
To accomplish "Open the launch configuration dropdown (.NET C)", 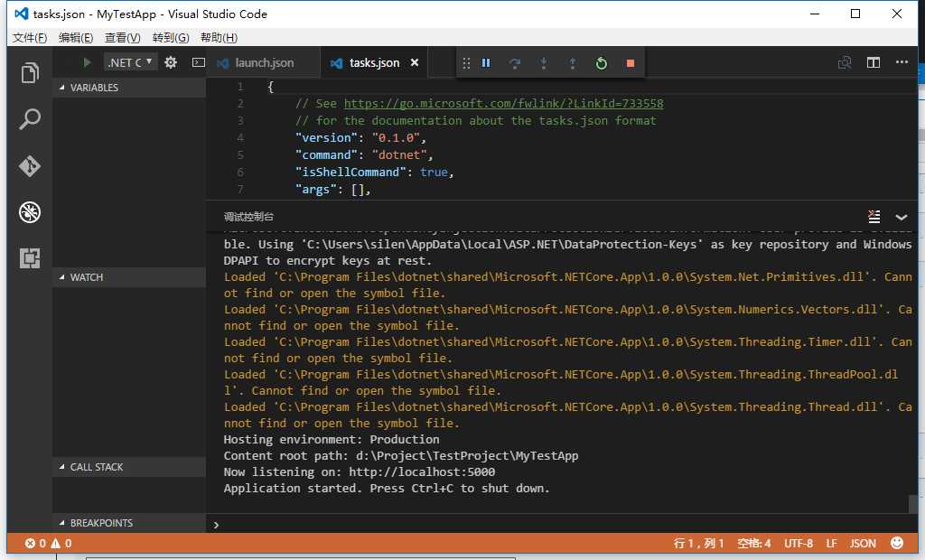I will [131, 62].
